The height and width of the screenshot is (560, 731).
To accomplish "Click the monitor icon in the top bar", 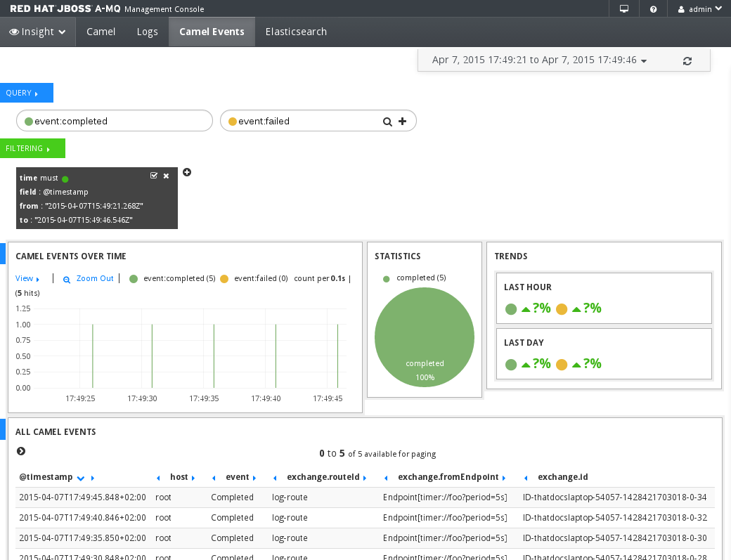I will pyautogui.click(x=623, y=9).
